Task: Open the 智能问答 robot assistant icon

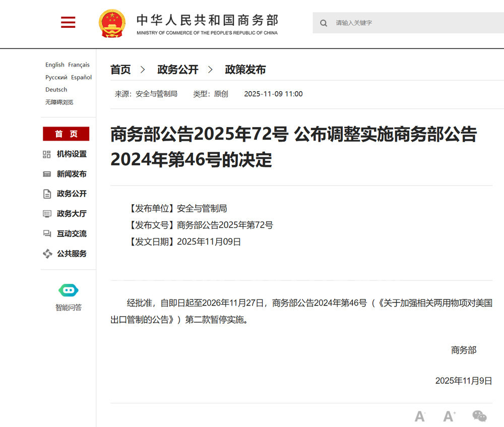Action: 69,290
